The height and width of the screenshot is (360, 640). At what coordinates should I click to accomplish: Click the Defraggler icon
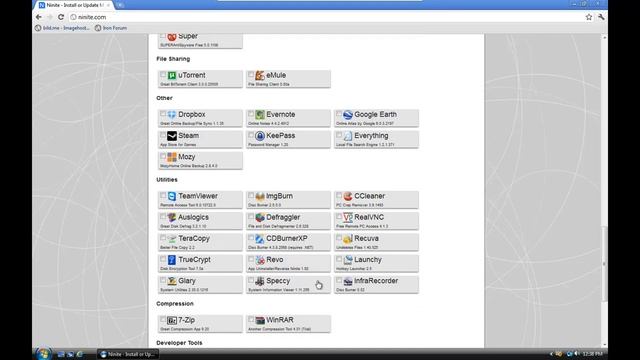point(260,217)
